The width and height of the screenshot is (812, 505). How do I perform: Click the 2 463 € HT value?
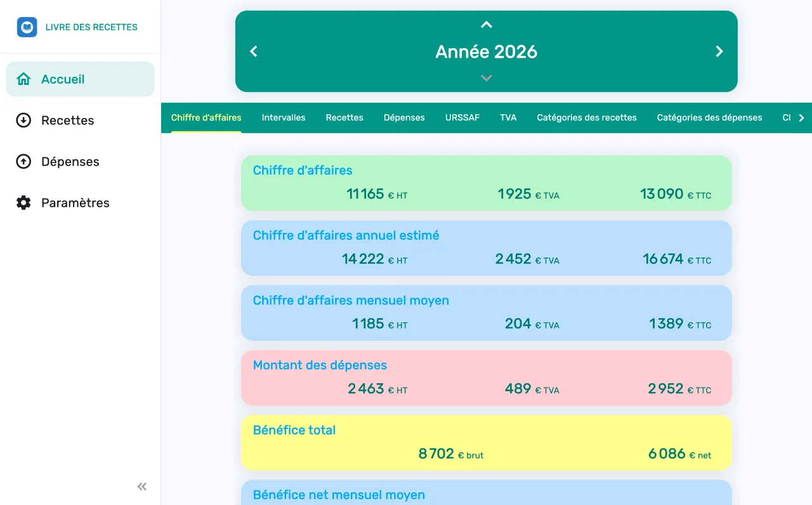(377, 389)
